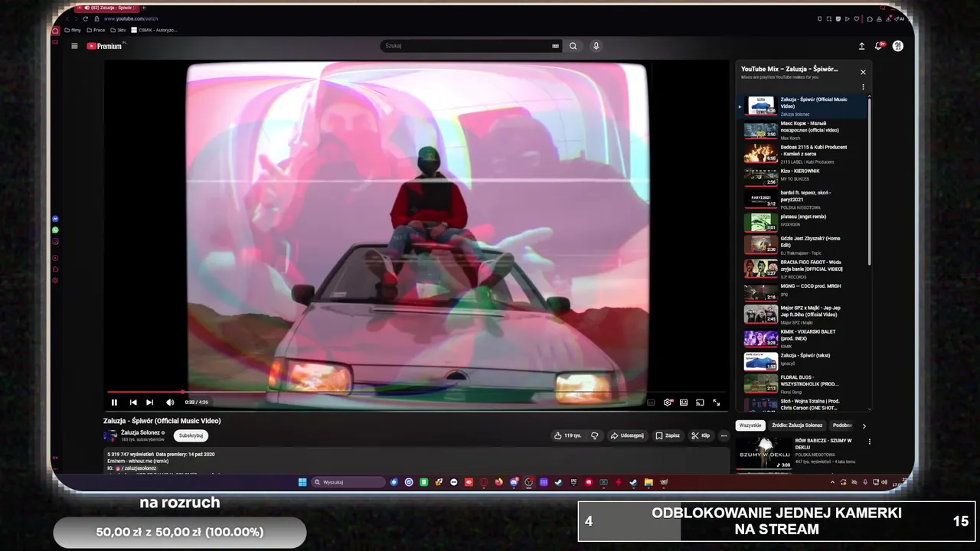This screenshot has height=551, width=980.
Task: Play Gdzie Jest Zbyszek? (Home Edit)
Action: coord(804,245)
